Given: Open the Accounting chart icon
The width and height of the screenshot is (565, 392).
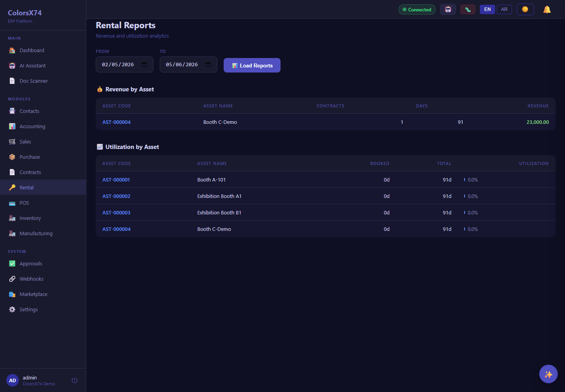Looking at the screenshot, I should [x=12, y=127].
